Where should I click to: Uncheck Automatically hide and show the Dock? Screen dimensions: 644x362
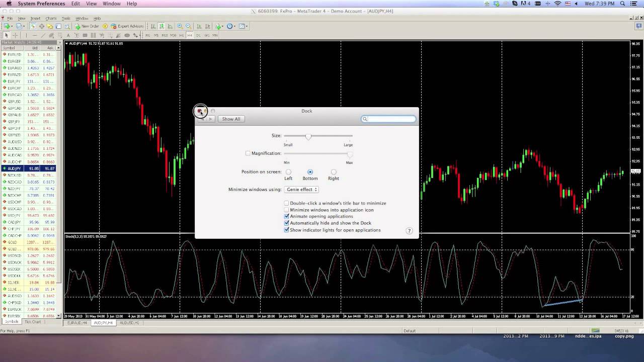287,223
